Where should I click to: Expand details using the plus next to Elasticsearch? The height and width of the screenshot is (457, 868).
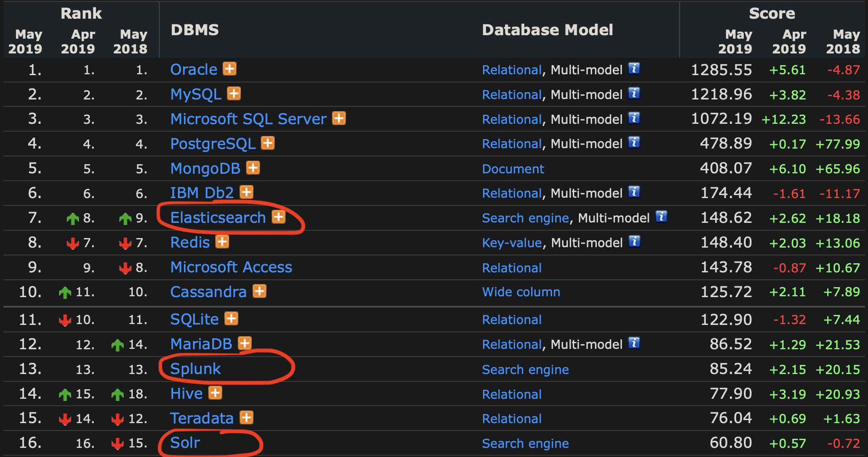[279, 217]
